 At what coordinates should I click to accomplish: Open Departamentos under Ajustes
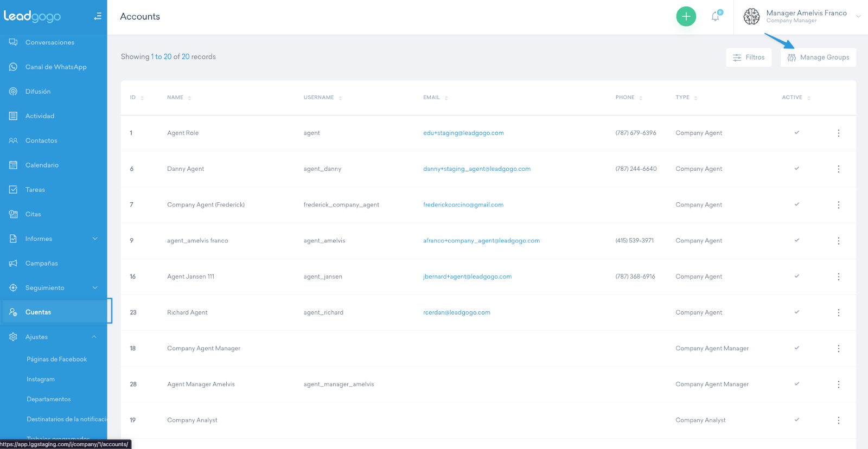tap(49, 399)
